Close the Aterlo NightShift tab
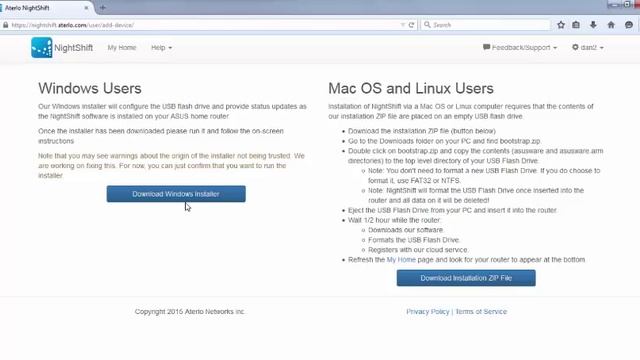This screenshot has width=640, height=360. click(86, 8)
